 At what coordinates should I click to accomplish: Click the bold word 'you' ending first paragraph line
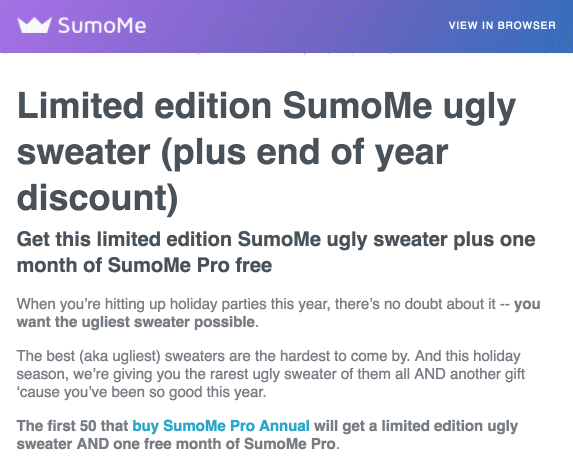527,304
